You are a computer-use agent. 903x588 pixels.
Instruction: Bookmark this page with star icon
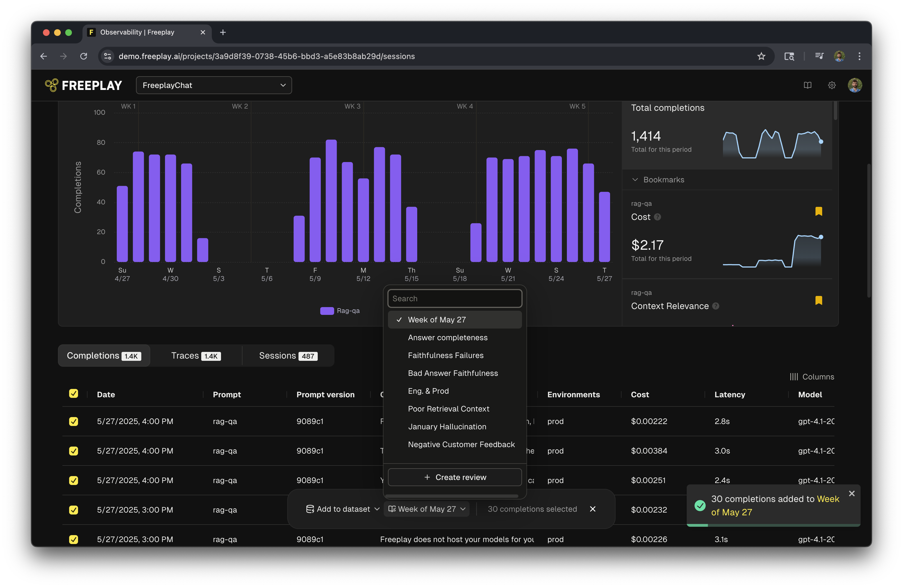(761, 56)
